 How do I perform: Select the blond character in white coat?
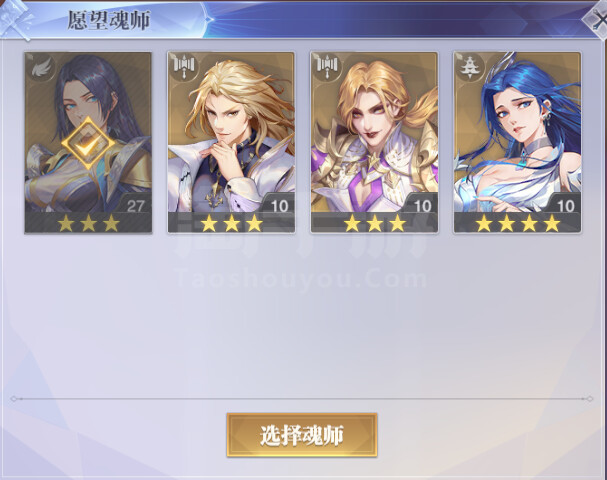tap(231, 142)
